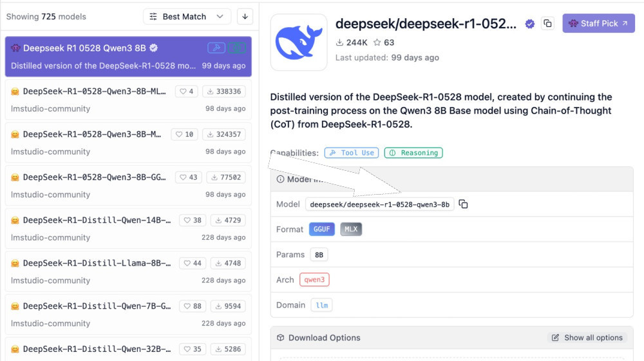Copy the model title using header copy icon
The width and height of the screenshot is (644, 361).
point(547,23)
